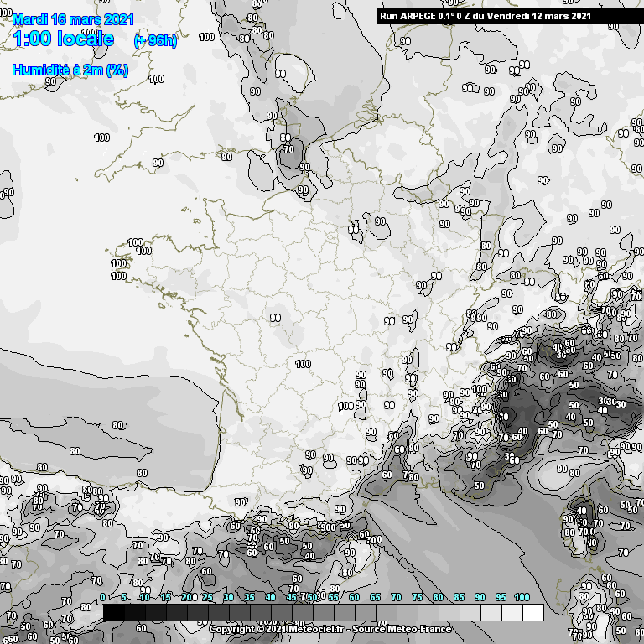The width and height of the screenshot is (644, 644).
Task: Click the '(+ 96h)' forecast offset label
Action: click(155, 41)
